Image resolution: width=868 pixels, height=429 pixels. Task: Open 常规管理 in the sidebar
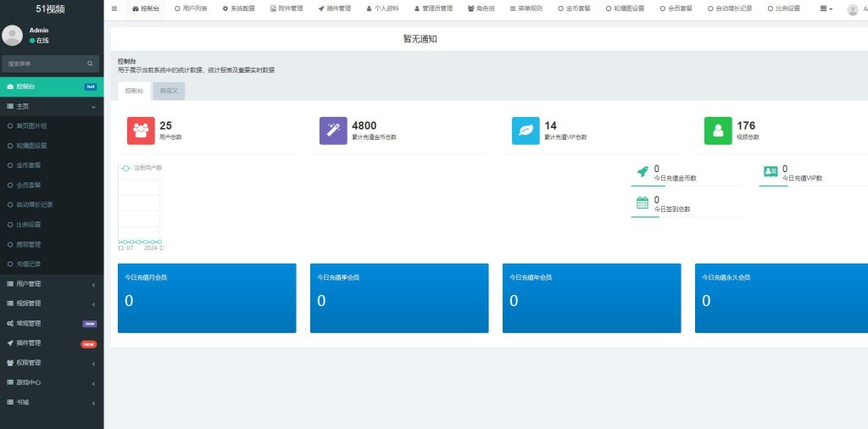coord(52,323)
